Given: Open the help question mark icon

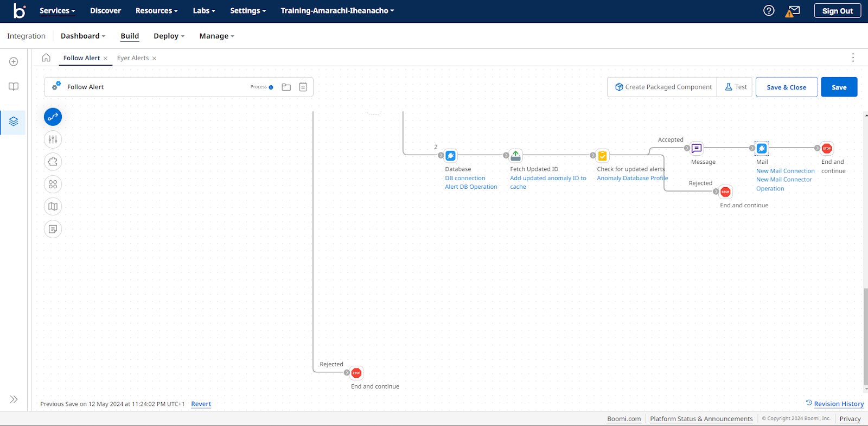Looking at the screenshot, I should [769, 10].
